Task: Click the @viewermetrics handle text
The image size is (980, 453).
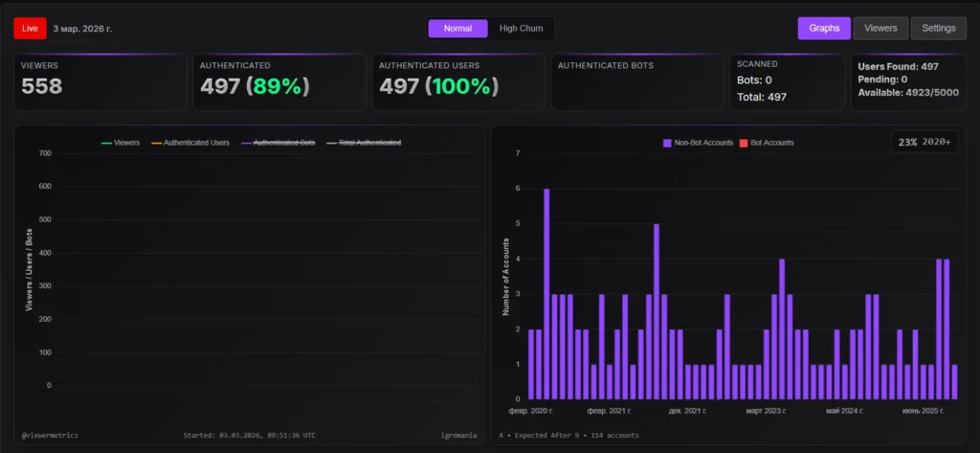Action: pyautogui.click(x=50, y=435)
